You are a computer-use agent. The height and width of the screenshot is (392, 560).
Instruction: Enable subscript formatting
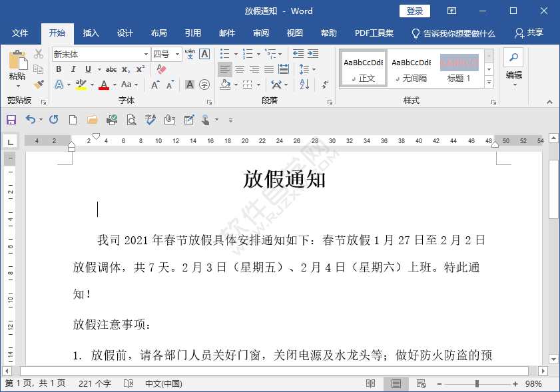coord(125,69)
